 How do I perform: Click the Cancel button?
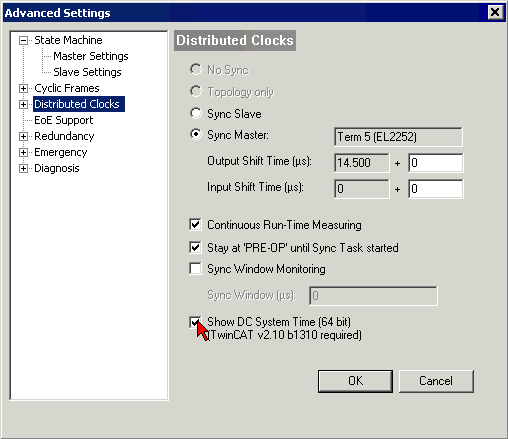pyautogui.click(x=436, y=381)
